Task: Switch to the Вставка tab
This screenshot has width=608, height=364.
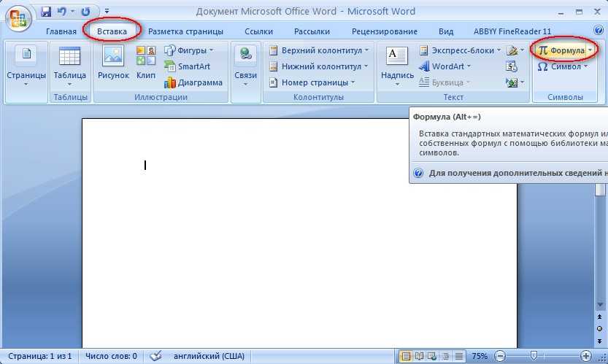Action: point(112,31)
